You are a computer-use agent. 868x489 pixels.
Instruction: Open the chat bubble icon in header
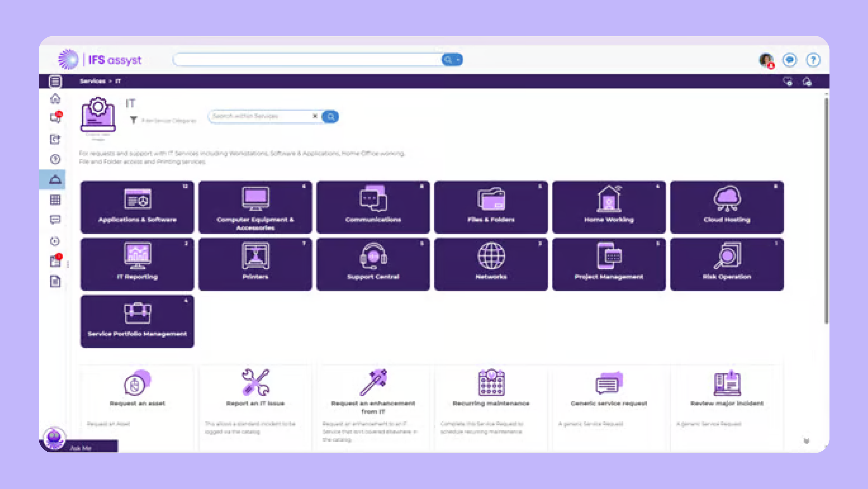[x=790, y=60]
